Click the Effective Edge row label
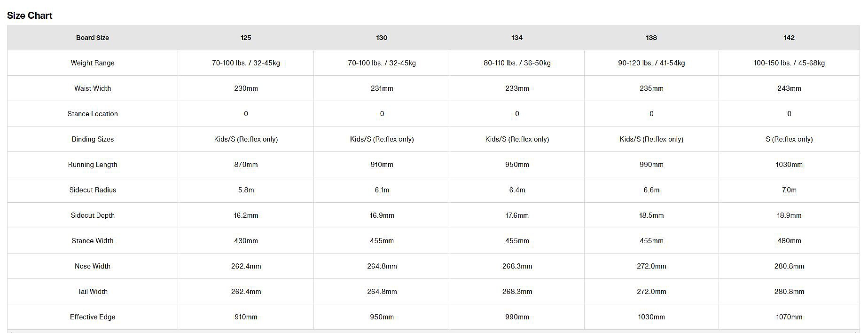868x333 pixels. [x=93, y=317]
